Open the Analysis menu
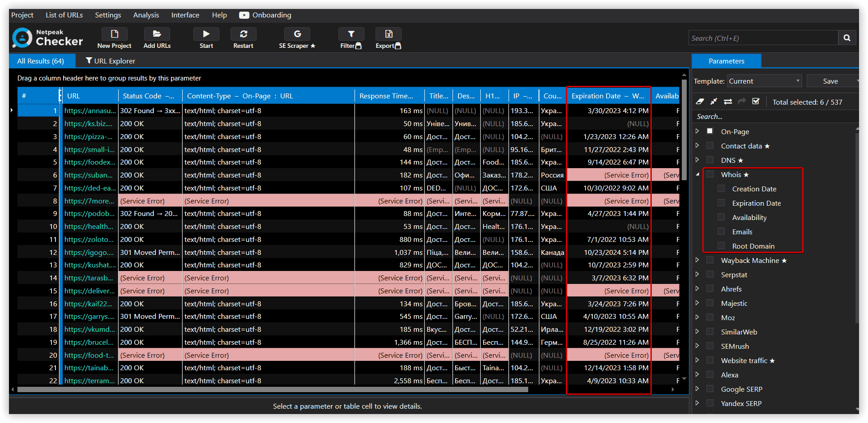 146,15
